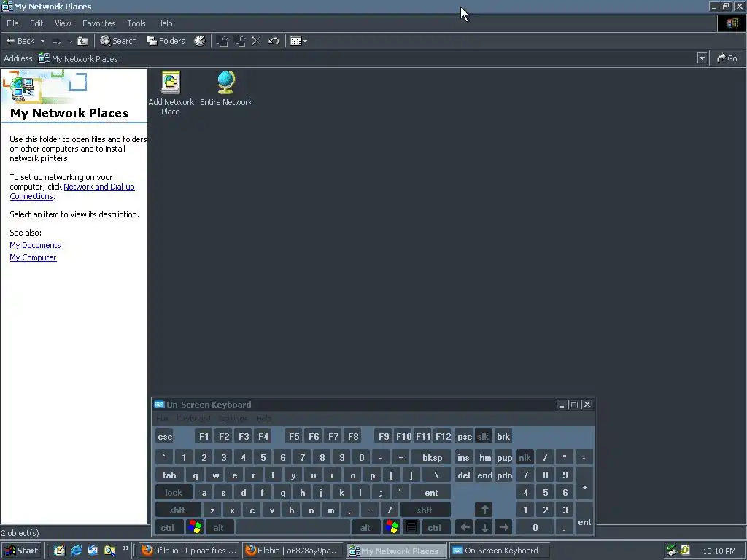Click the bksp key on keyboard
Screen dimensions: 747x560
432,458
